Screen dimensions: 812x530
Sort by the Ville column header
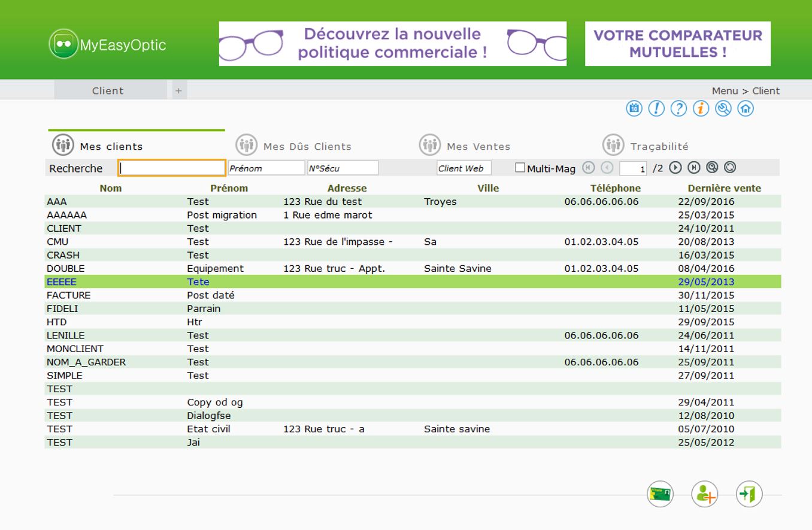pyautogui.click(x=488, y=188)
